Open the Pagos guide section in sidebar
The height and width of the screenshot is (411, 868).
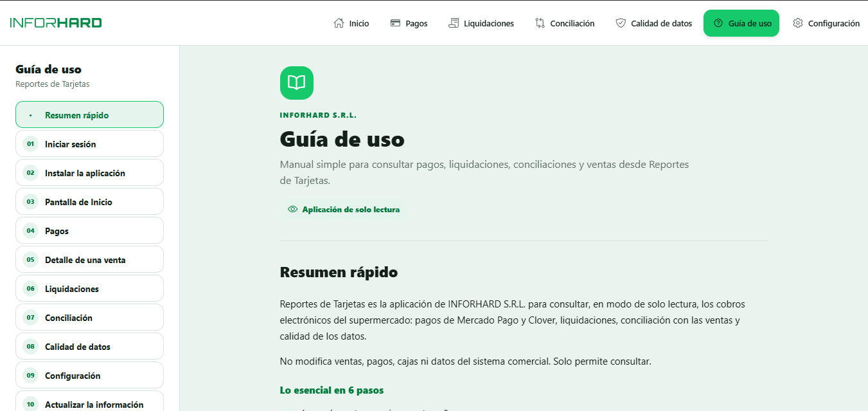[x=89, y=230]
